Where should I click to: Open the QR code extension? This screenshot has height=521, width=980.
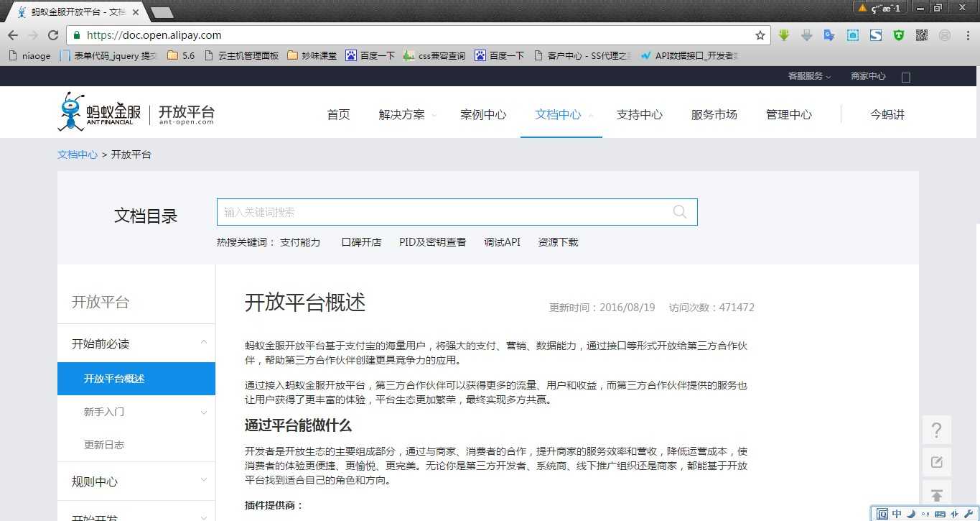click(x=922, y=35)
